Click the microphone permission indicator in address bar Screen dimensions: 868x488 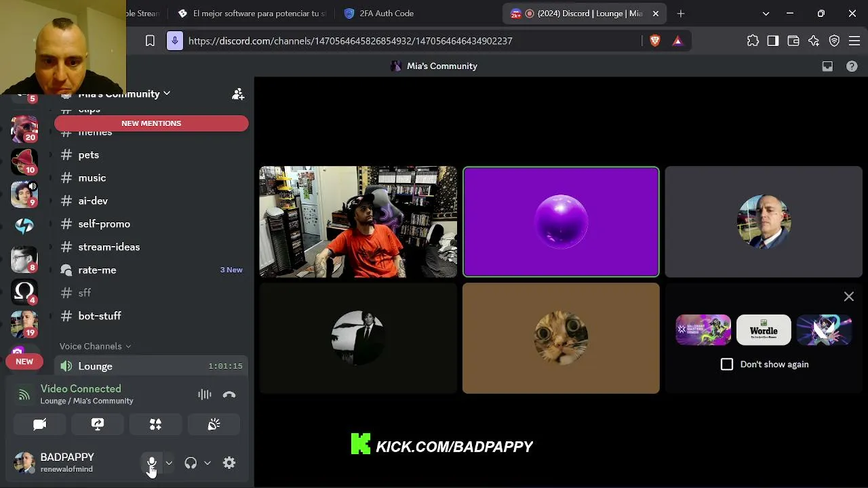pos(175,41)
